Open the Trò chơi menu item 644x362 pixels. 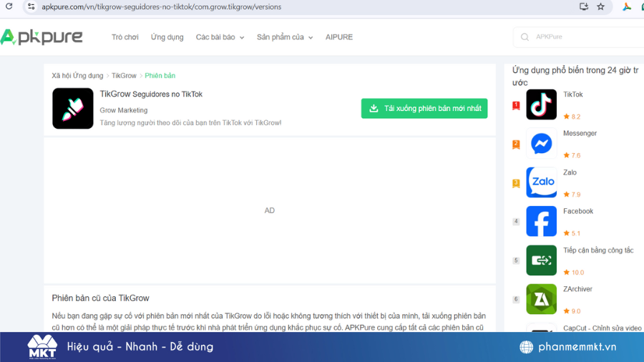click(125, 37)
